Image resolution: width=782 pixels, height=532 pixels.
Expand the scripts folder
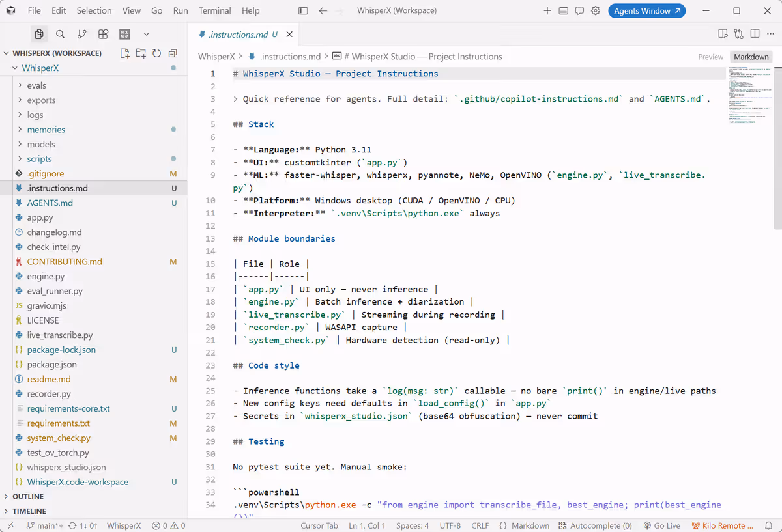[x=93, y=159]
